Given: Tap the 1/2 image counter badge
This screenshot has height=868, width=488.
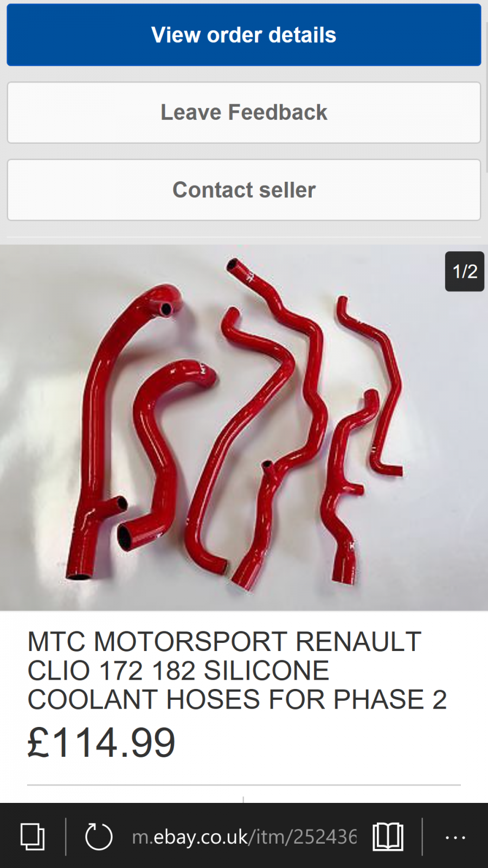Looking at the screenshot, I should click(465, 271).
